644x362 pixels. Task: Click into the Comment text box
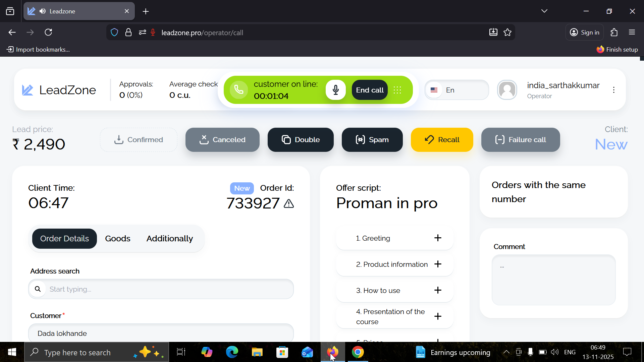553,280
